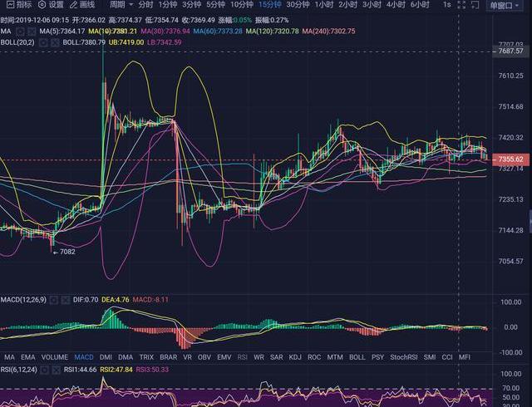The image size is (532, 407).
Task: Select the KDJ indicator
Action: (294, 356)
